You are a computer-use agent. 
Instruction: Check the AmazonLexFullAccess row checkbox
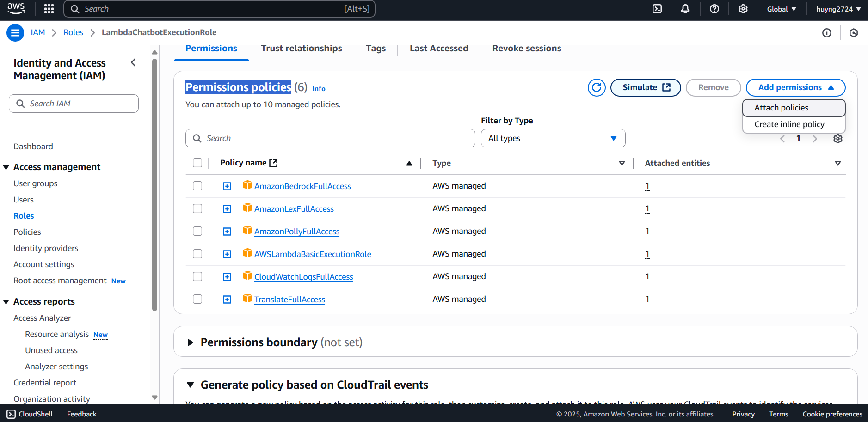pos(197,208)
